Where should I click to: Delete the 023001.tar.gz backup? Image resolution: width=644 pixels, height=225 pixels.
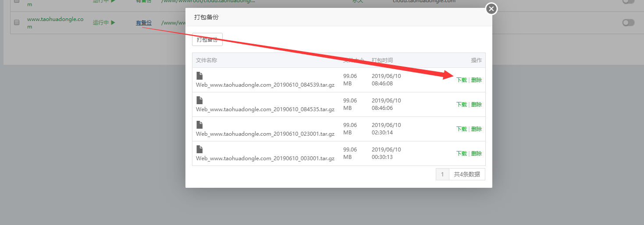pyautogui.click(x=477, y=129)
